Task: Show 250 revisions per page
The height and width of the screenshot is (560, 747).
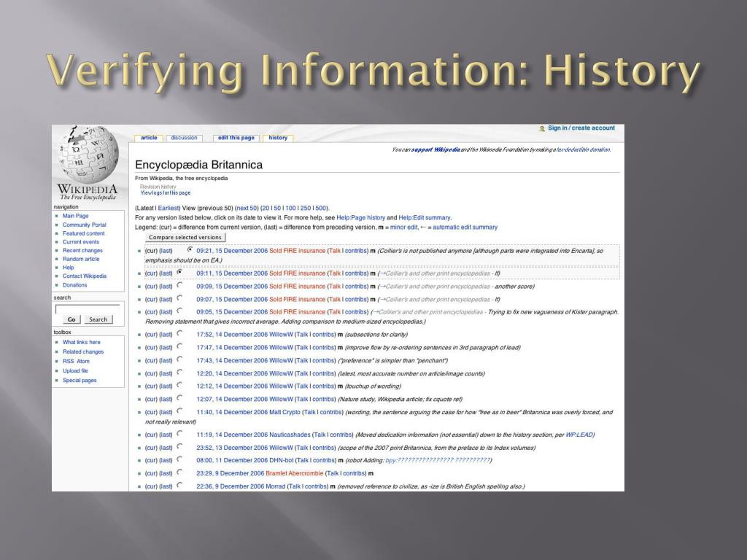Action: pyautogui.click(x=306, y=208)
